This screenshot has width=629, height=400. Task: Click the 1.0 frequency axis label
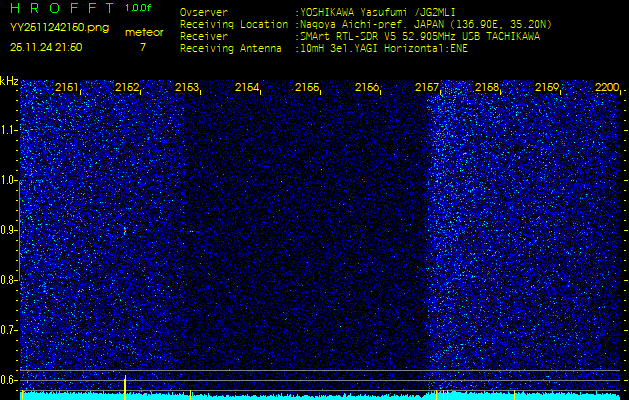pyautogui.click(x=8, y=180)
